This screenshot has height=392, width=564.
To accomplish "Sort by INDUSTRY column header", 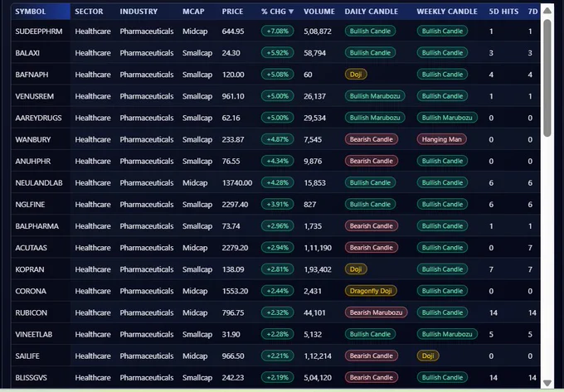I will 139,12.
